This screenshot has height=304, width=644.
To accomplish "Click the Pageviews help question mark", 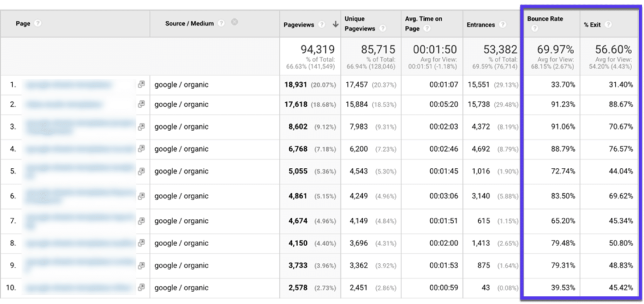I will point(321,25).
